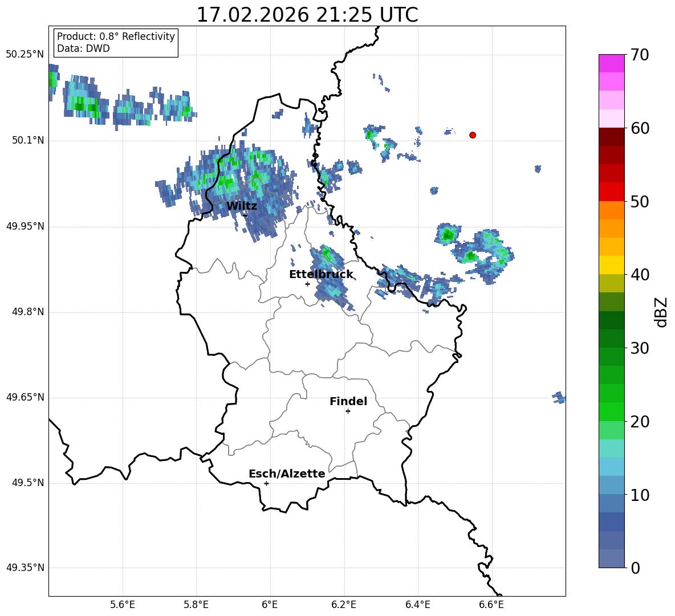Click the Ettelbruck station cross marker
This screenshot has width=675, height=616.
pyautogui.click(x=307, y=284)
